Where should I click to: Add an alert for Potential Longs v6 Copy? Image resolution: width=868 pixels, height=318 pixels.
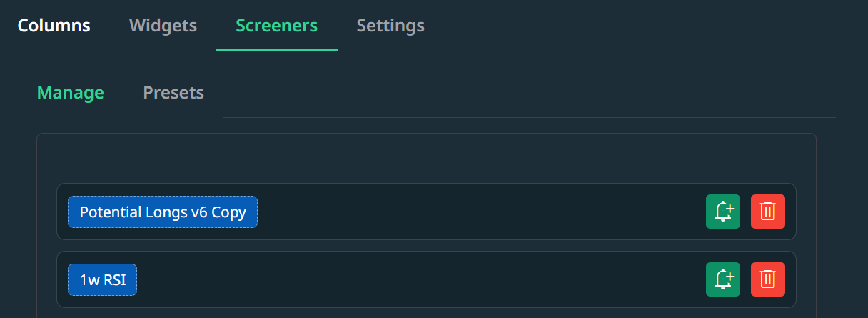pos(723,212)
